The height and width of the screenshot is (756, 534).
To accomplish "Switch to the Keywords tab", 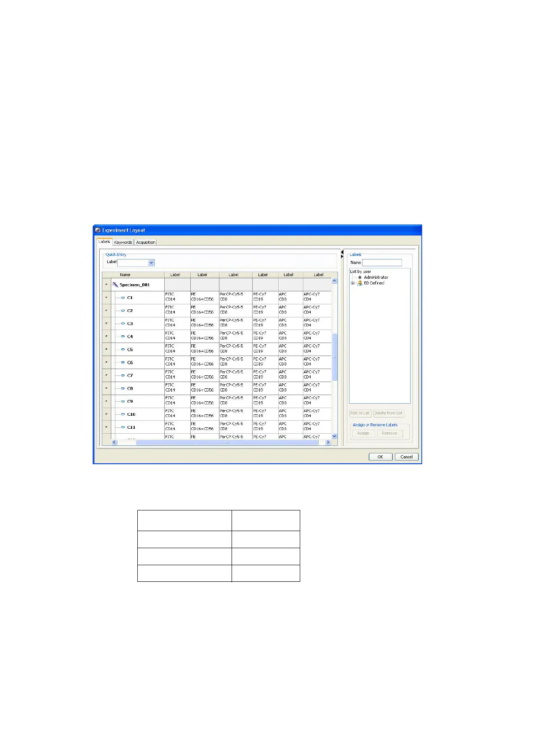I will 123,242.
